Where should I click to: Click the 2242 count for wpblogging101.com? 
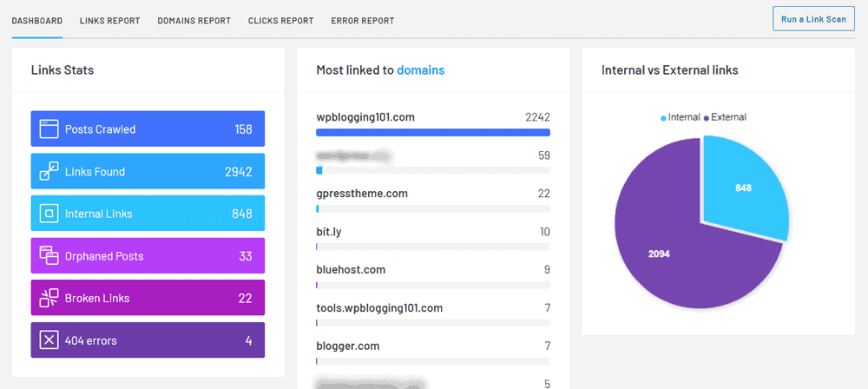coord(537,117)
